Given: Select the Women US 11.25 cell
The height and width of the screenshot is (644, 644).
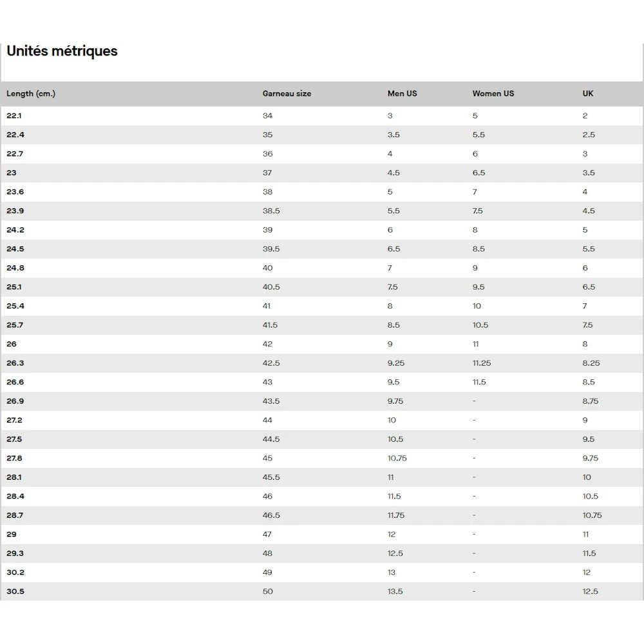Looking at the screenshot, I should (482, 363).
